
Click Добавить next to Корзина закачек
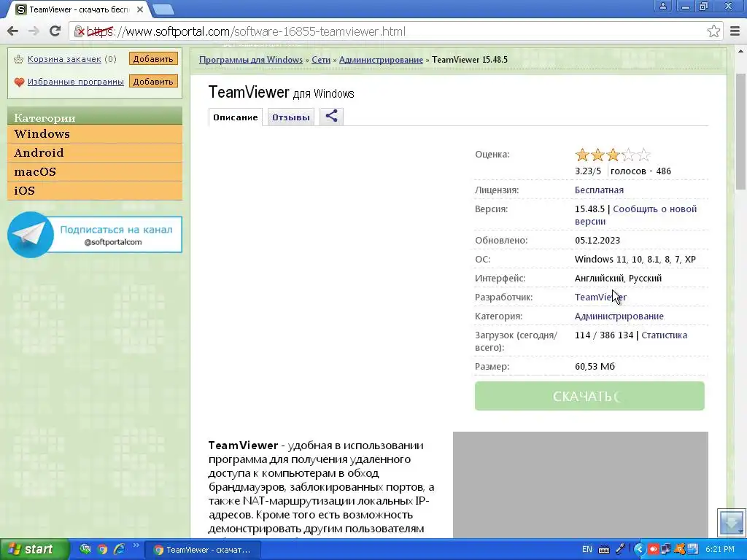coord(153,59)
